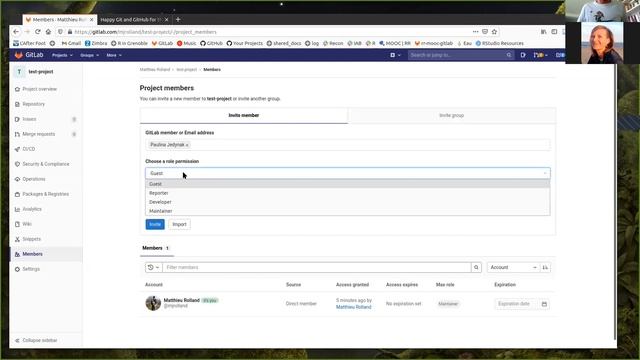Click the GitLab logo home icon
Viewport: 640px width, 360px height.
(18, 55)
